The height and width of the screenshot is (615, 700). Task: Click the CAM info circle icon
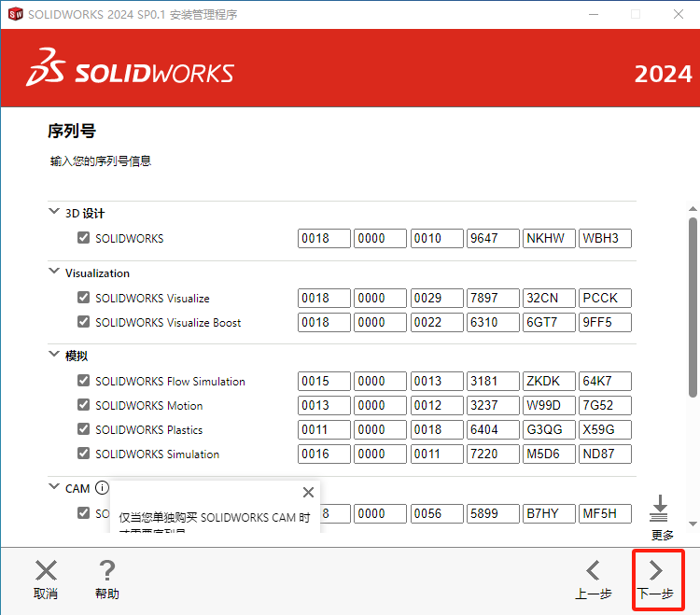click(x=102, y=488)
